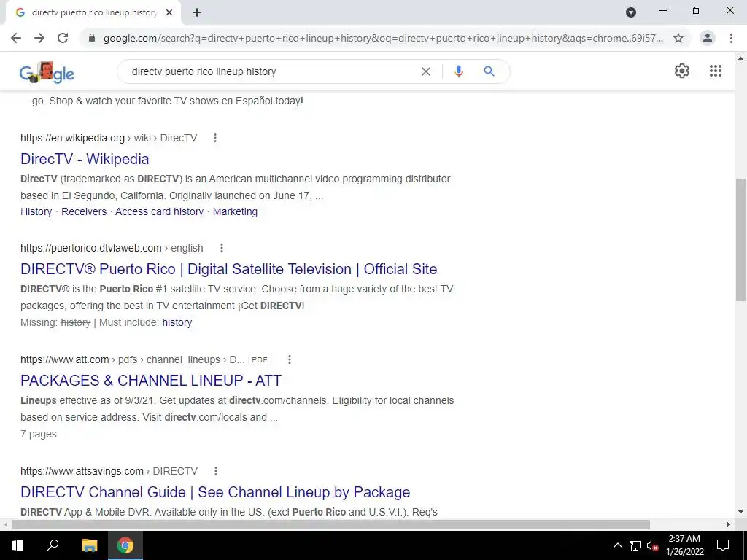Click the www.attsavings.com breadcrumb URL

(x=109, y=471)
